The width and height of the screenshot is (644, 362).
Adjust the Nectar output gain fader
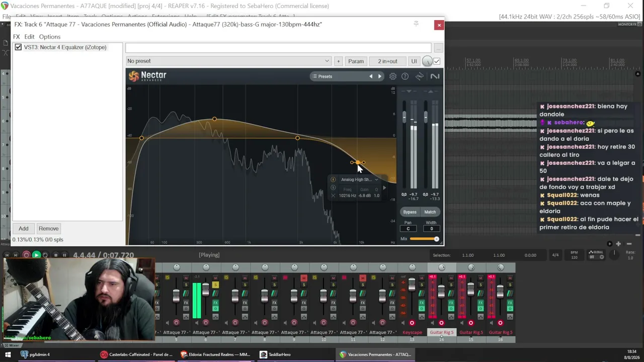(426, 117)
